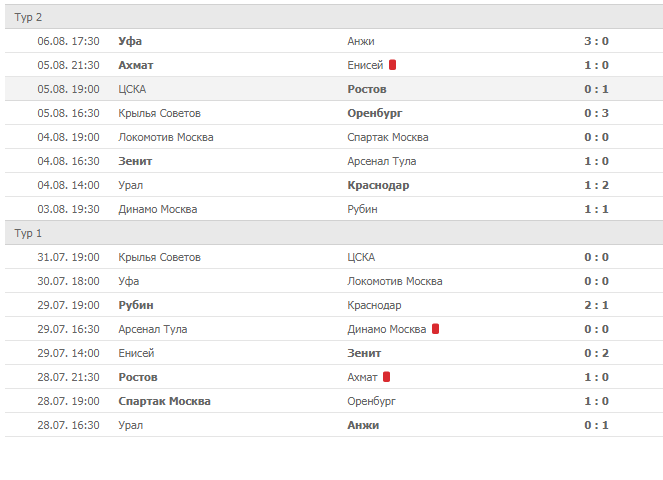
Task: Click Краснодар in the Урал 1:2 match
Action: [378, 185]
